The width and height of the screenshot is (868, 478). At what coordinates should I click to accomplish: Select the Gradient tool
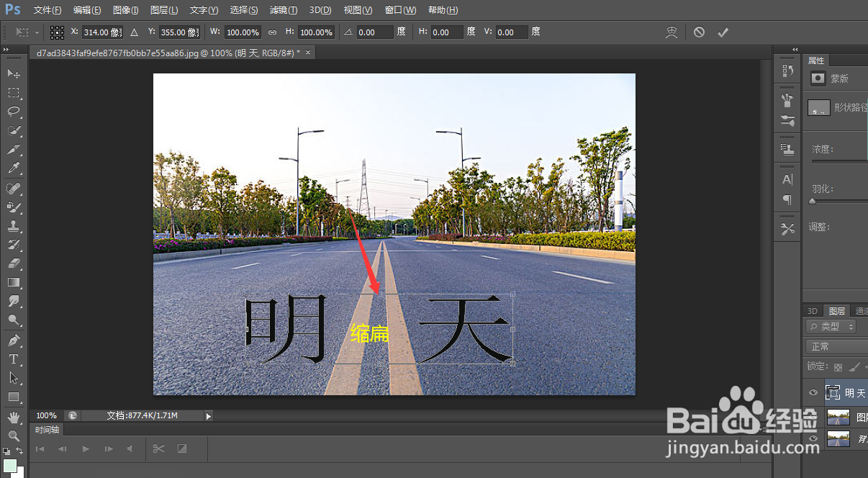pos(13,282)
